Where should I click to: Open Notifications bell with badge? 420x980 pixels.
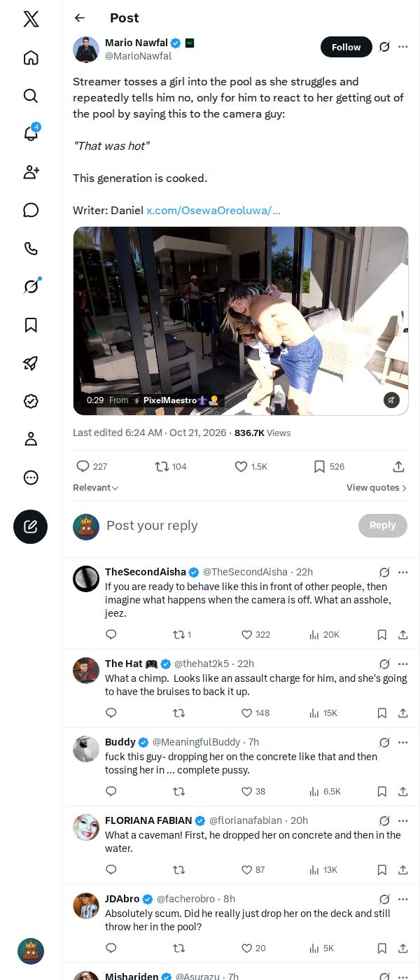(31, 133)
